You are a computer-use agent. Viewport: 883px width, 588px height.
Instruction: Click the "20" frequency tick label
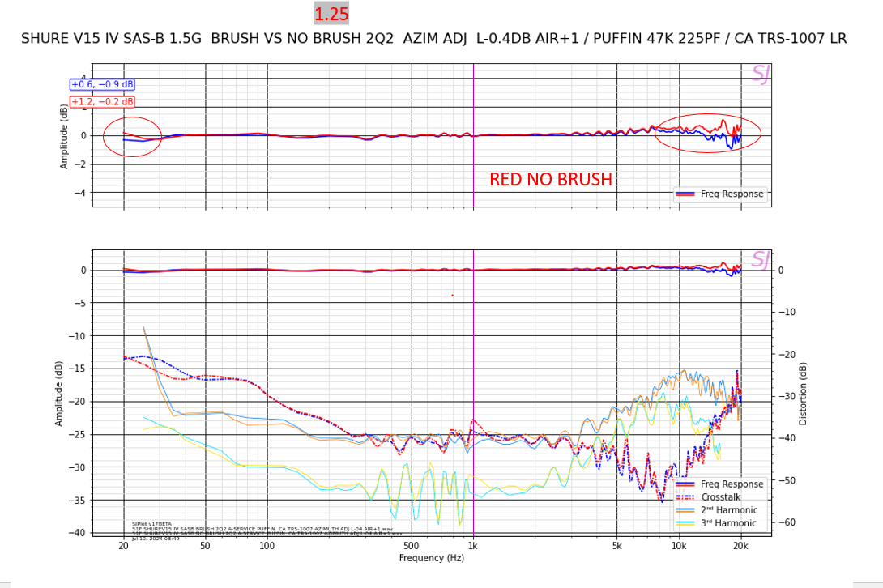pyautogui.click(x=123, y=545)
